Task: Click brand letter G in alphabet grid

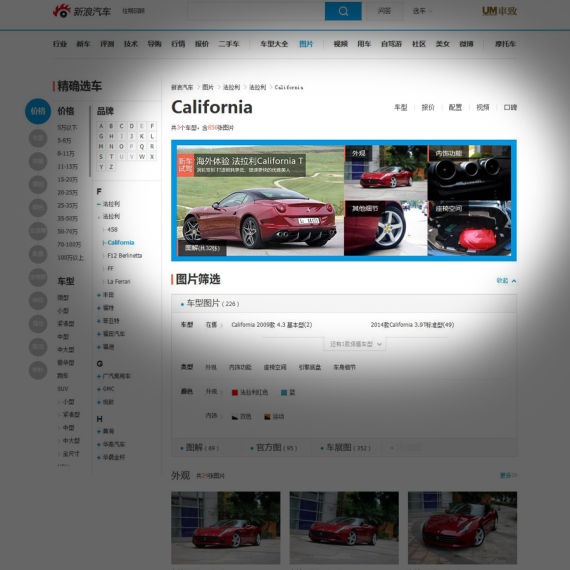Action: pos(101,136)
